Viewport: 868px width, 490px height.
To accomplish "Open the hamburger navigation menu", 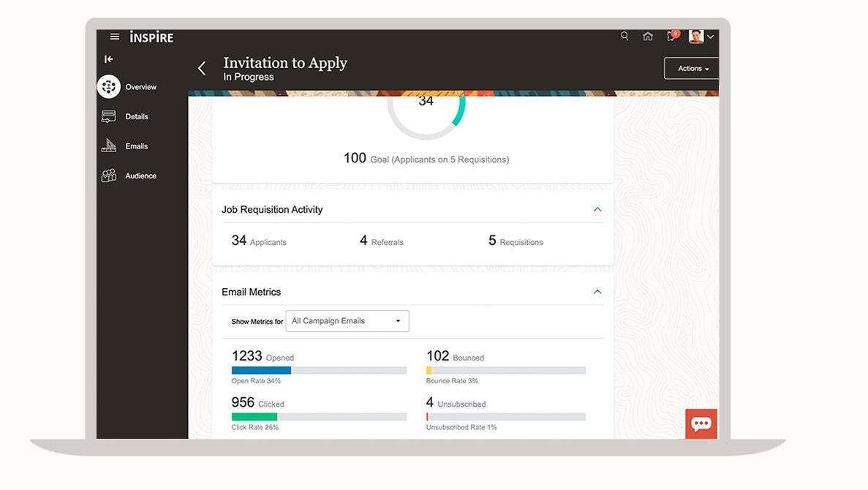I will (x=115, y=37).
